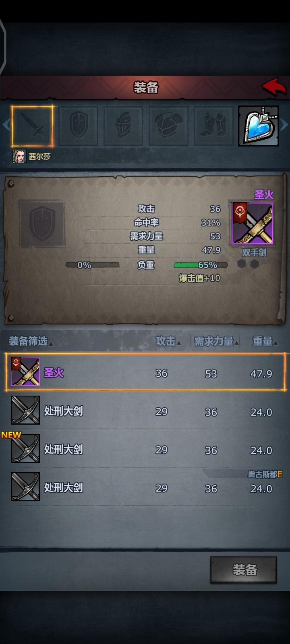
Task: Tap the 圣火 two-handed sword preview icon
Action: point(253,223)
